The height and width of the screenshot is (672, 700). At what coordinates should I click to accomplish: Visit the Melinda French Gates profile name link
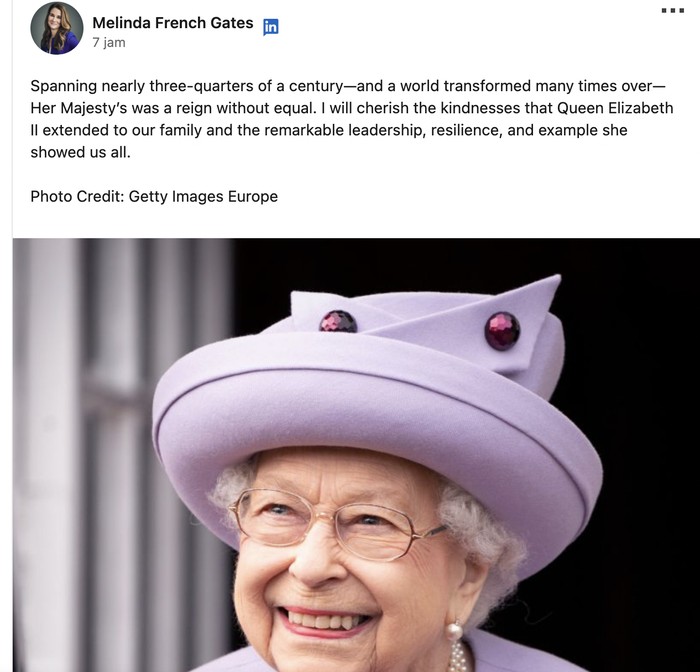pos(172,23)
